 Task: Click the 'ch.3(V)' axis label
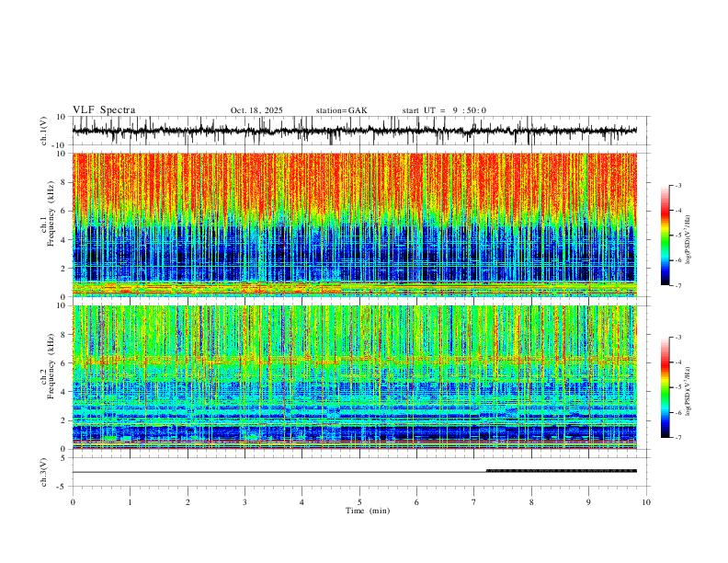coord(44,472)
